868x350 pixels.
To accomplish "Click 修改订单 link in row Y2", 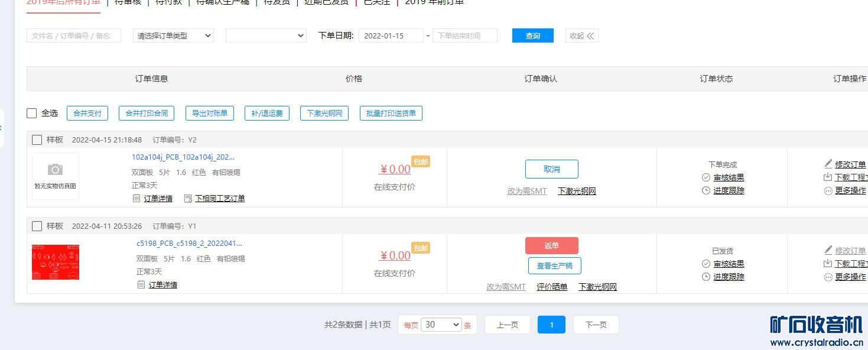I will (x=850, y=164).
